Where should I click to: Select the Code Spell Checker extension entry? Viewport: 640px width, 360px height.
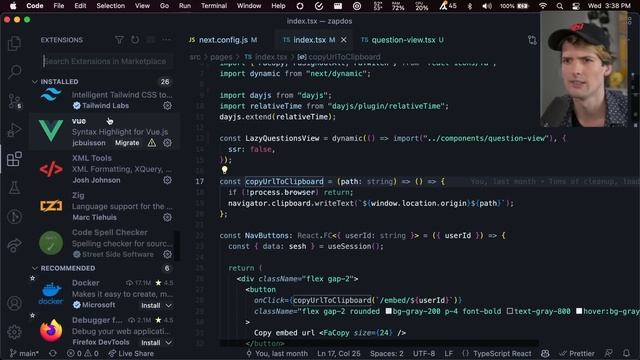coord(104,243)
